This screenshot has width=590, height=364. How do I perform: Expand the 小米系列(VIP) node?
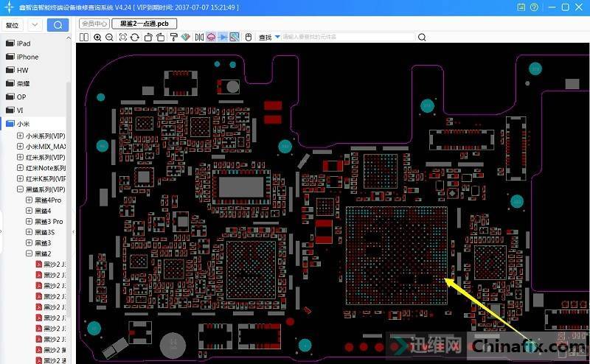21,136
